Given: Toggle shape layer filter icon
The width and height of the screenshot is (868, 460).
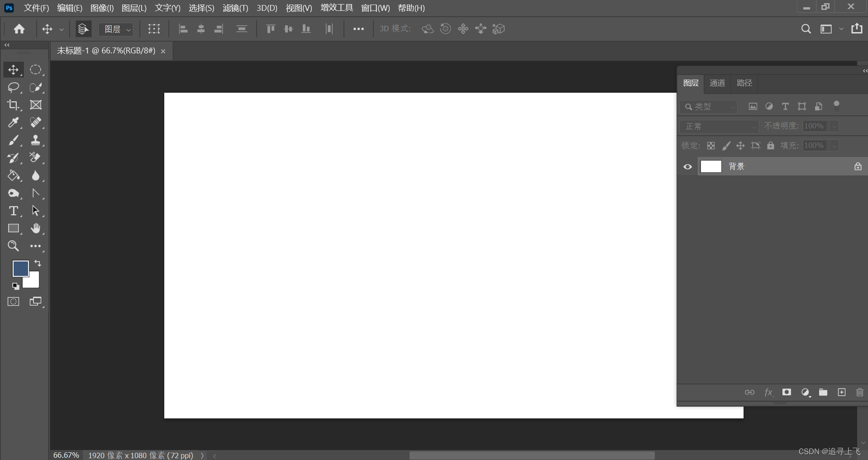Looking at the screenshot, I should point(802,106).
